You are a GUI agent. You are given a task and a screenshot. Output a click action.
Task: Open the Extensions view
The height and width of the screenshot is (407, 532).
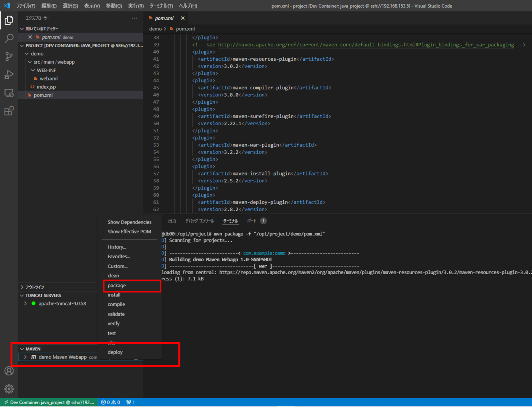9,111
